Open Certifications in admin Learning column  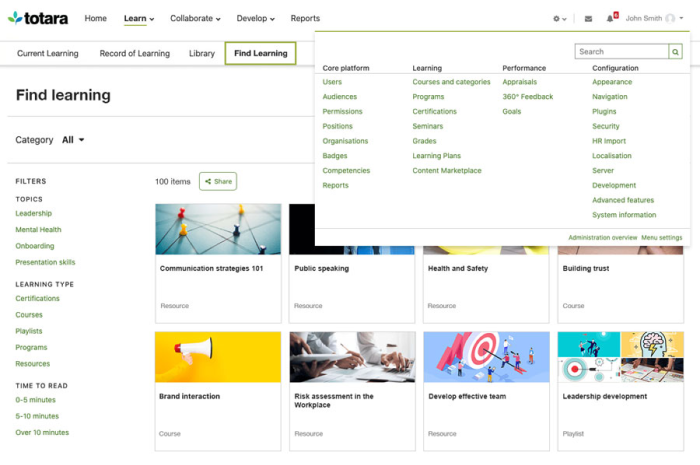click(x=434, y=111)
